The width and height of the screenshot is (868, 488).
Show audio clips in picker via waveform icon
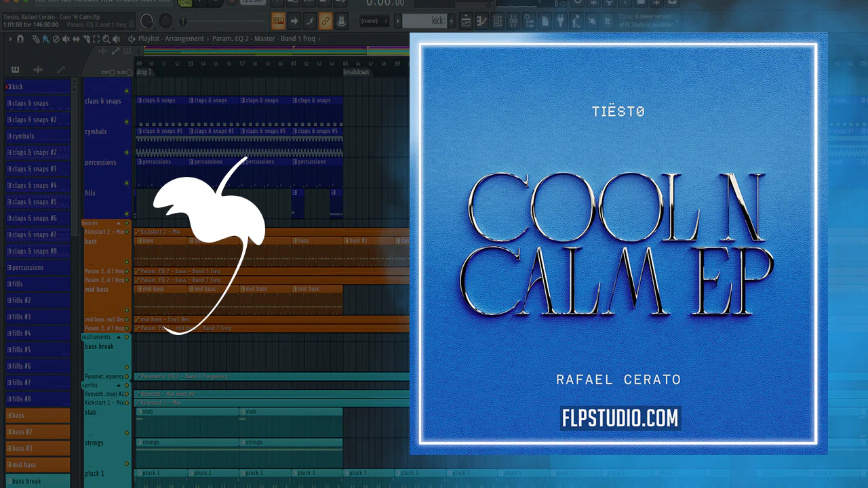tap(38, 70)
